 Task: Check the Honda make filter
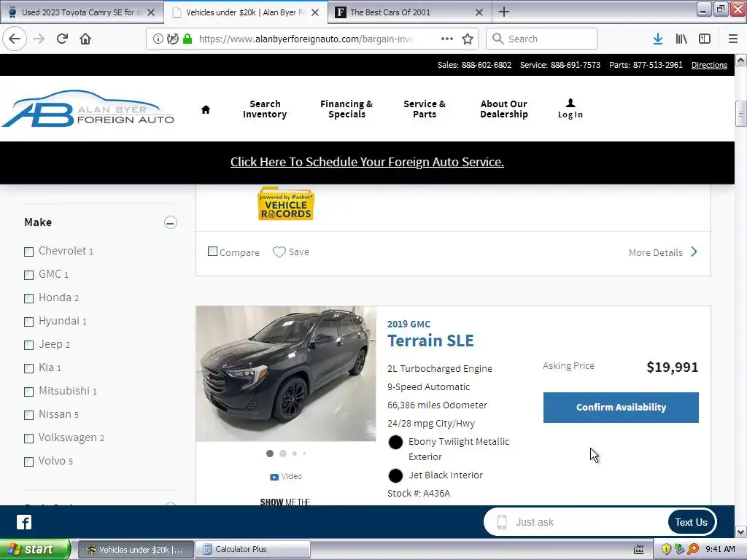tap(29, 298)
